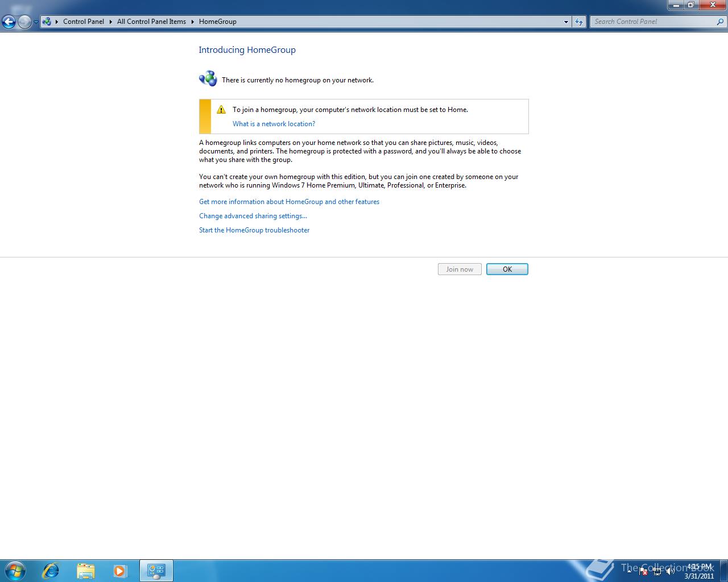This screenshot has width=728, height=582.
Task: Click the 'To join a homegroup' warning text
Action: pyautogui.click(x=350, y=110)
